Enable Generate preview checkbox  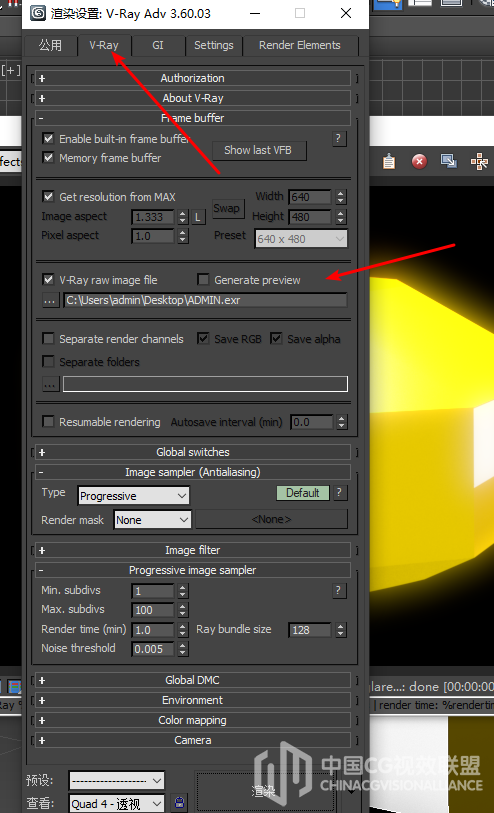203,279
